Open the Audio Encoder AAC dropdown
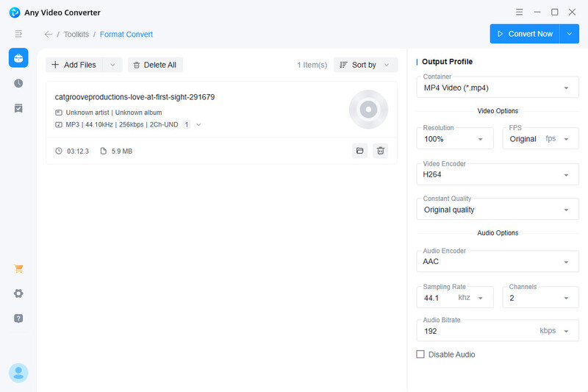Image resolution: width=588 pixels, height=392 pixels. coord(498,262)
